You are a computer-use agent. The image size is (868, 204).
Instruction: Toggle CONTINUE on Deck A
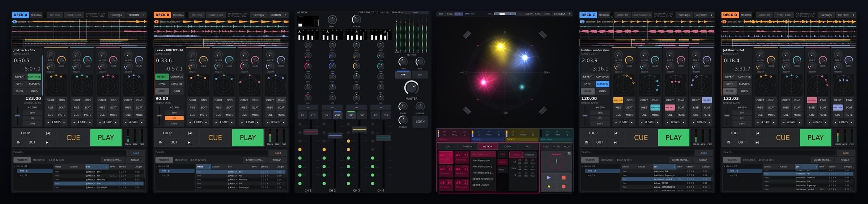coord(34,77)
